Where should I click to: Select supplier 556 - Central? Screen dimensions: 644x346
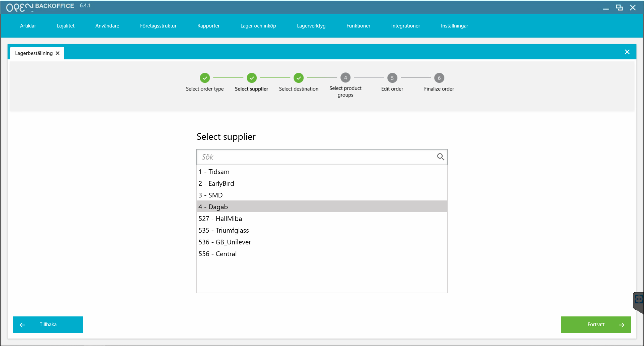click(x=322, y=254)
